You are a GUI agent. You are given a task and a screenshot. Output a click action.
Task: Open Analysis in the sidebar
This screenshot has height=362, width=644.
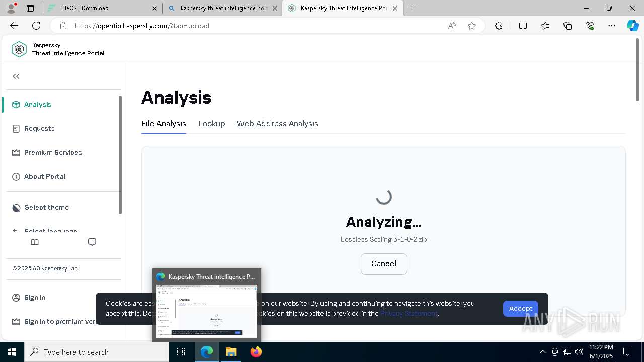[x=38, y=104]
